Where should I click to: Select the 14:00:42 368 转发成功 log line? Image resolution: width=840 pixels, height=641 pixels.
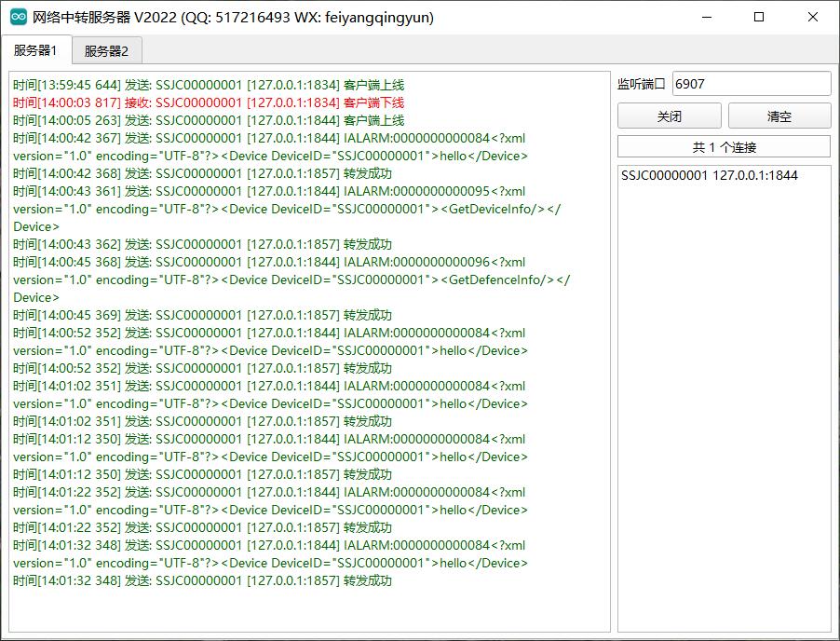[x=202, y=173]
